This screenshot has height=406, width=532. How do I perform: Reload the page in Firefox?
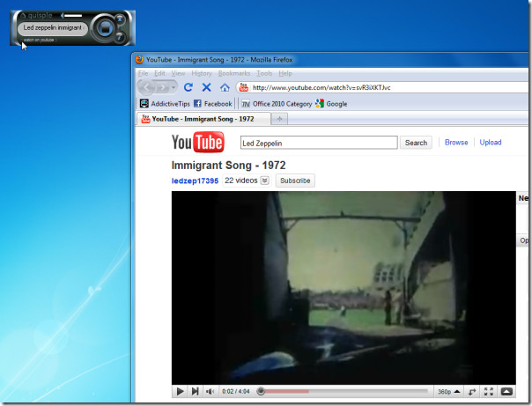(188, 87)
